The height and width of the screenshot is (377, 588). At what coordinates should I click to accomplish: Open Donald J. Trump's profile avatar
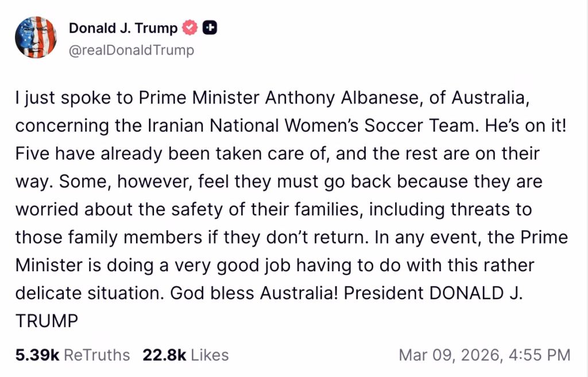(x=36, y=37)
